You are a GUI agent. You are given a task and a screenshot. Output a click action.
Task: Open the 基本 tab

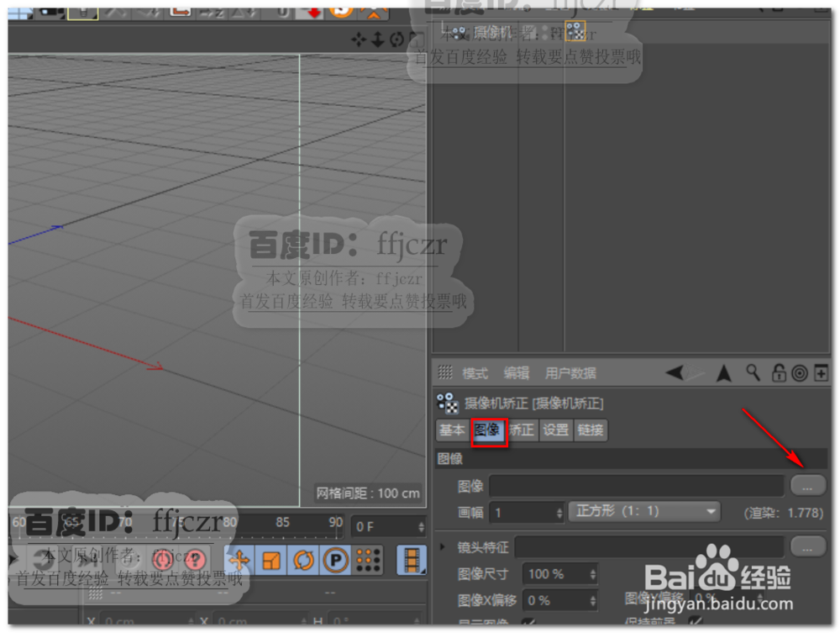[x=452, y=430]
